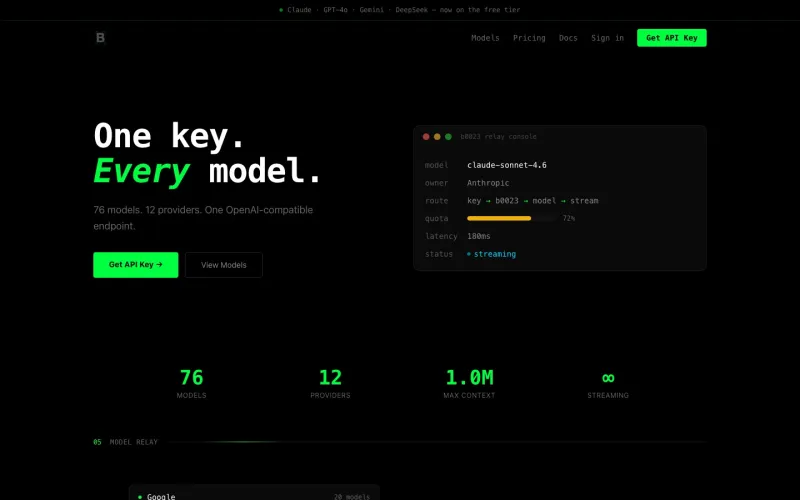
Task: Click Sign in in the header
Action: pos(607,38)
